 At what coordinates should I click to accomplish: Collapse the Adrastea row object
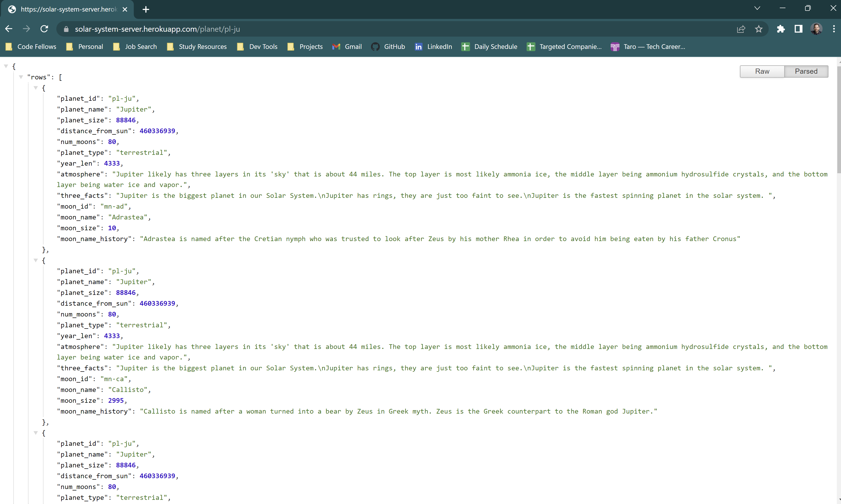[x=36, y=88]
